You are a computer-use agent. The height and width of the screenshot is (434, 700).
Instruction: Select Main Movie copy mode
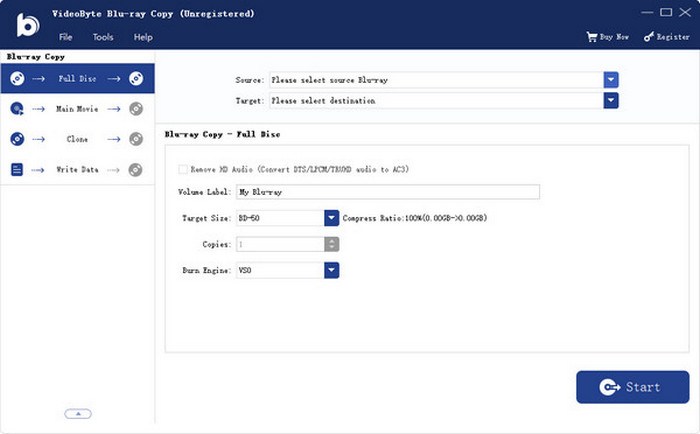coord(77,109)
